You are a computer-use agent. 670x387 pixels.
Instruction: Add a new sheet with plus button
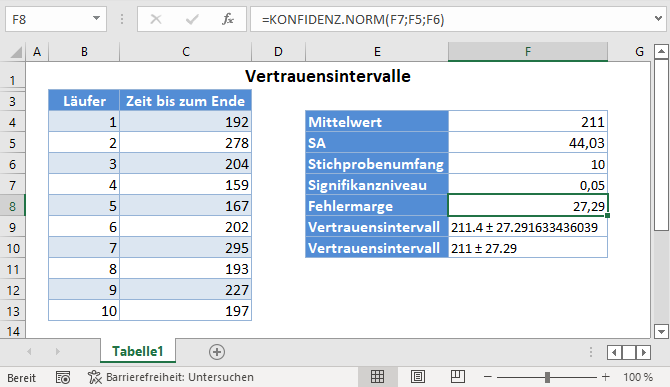217,352
